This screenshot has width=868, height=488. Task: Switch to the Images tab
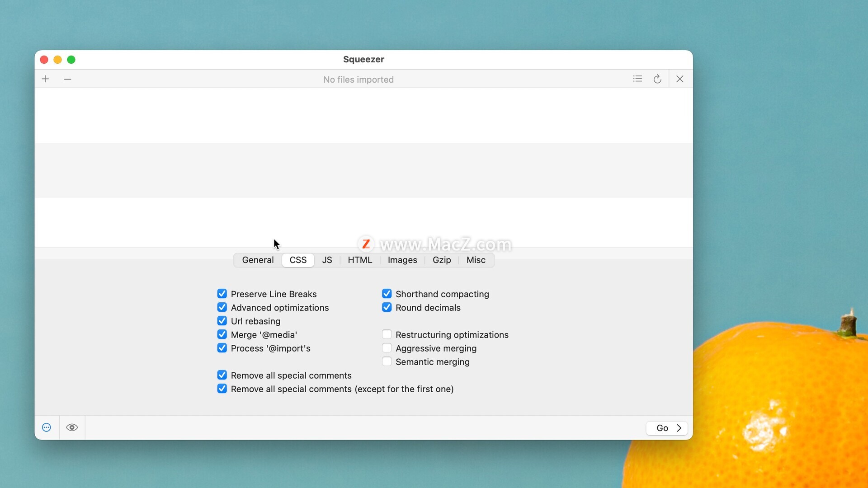coord(402,260)
